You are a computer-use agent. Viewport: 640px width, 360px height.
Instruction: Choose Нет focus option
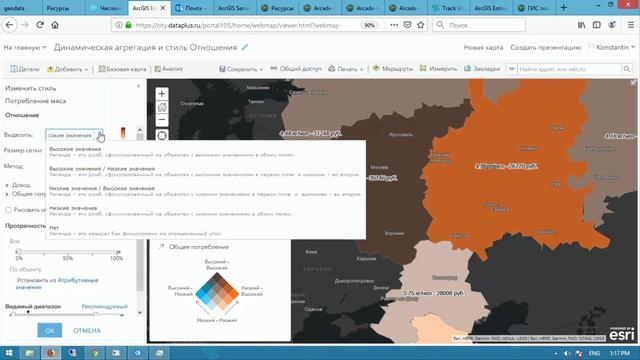click(206, 230)
